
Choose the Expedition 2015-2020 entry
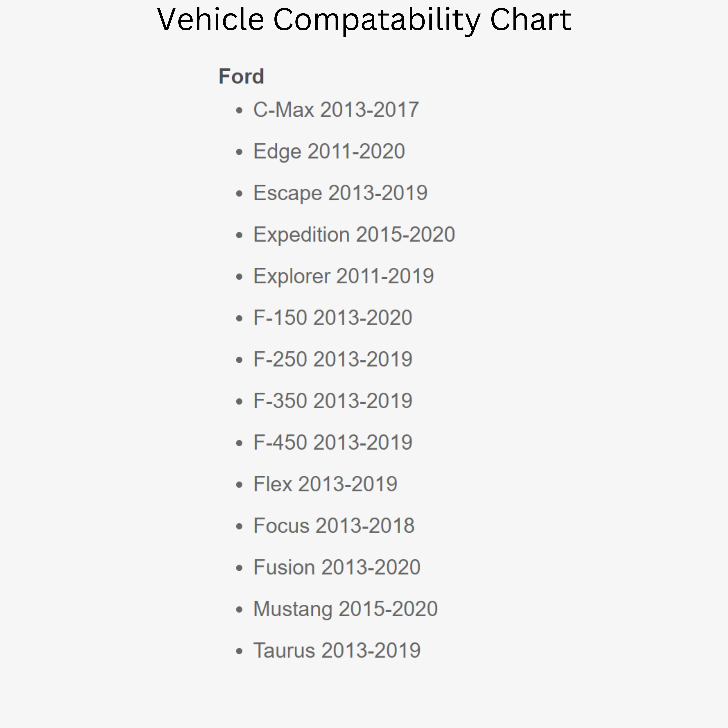pyautogui.click(x=354, y=235)
